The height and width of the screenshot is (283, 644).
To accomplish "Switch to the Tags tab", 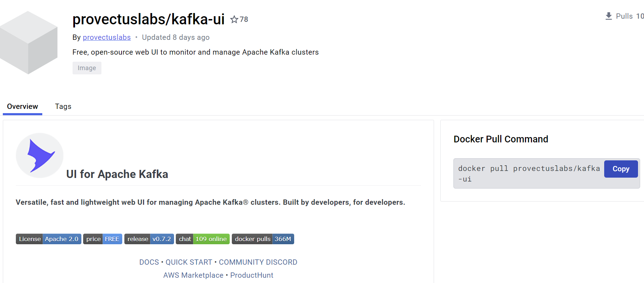I will click(63, 106).
